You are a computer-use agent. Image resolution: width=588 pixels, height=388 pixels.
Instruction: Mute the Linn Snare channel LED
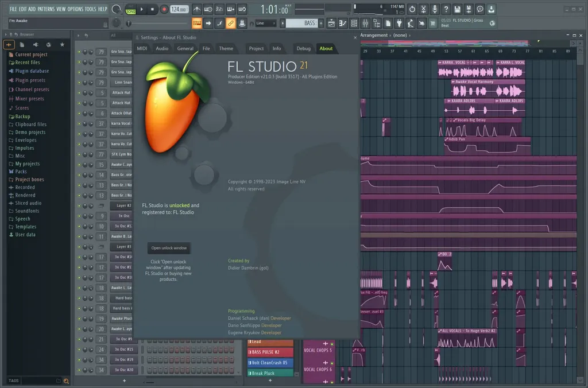(x=79, y=83)
